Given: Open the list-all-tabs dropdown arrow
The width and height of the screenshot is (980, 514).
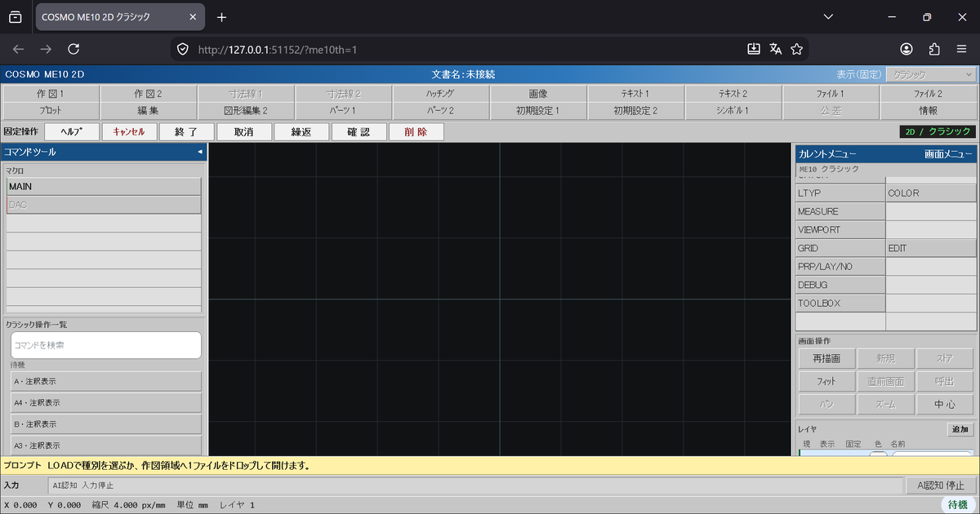Looking at the screenshot, I should point(828,17).
